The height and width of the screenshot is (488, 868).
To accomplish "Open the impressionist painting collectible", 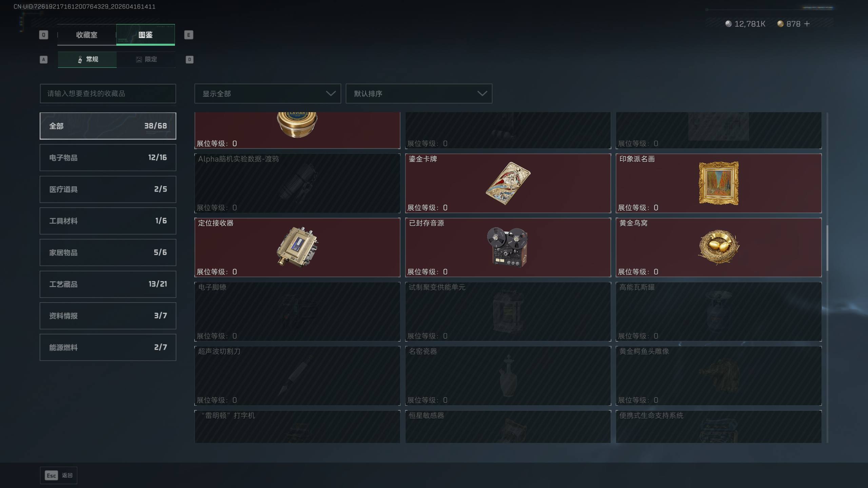I will tap(718, 183).
